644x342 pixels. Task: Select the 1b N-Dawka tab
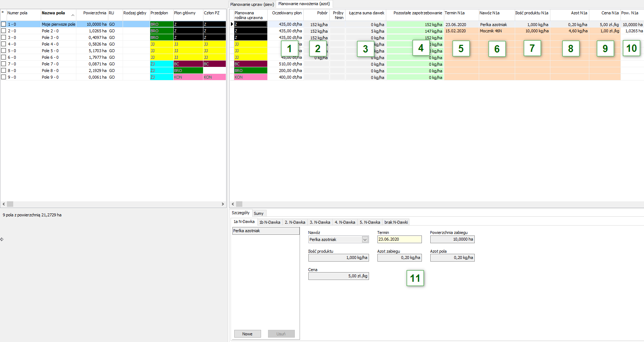[270, 222]
